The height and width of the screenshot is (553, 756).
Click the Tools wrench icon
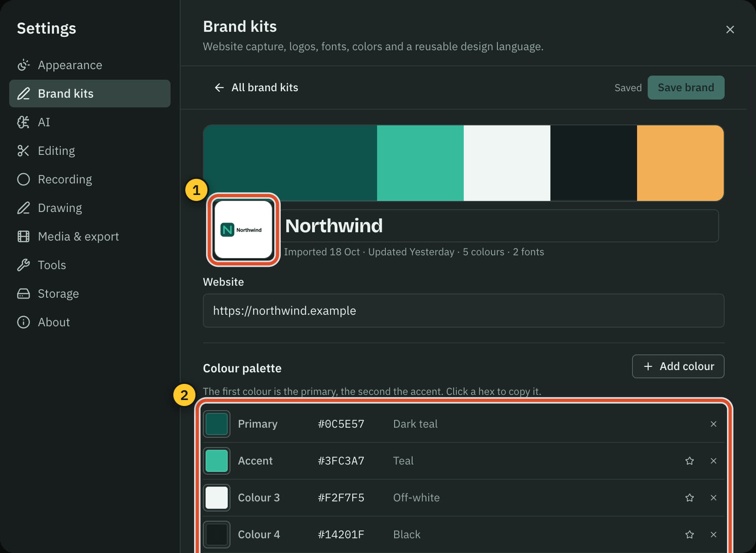click(24, 265)
